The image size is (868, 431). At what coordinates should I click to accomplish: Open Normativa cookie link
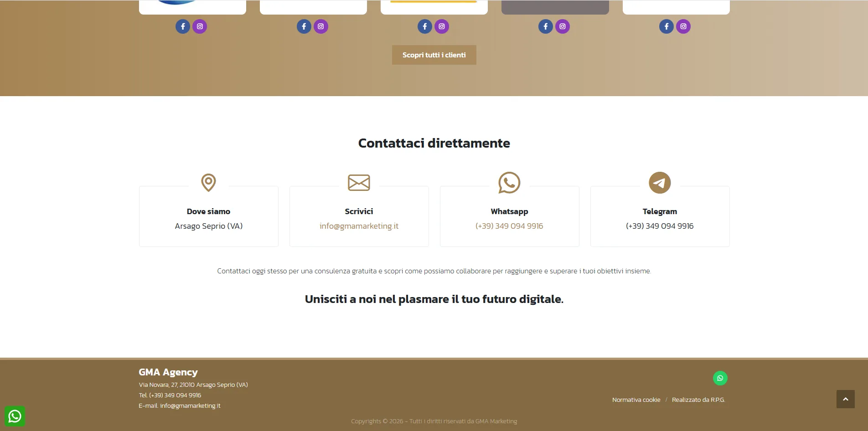636,400
